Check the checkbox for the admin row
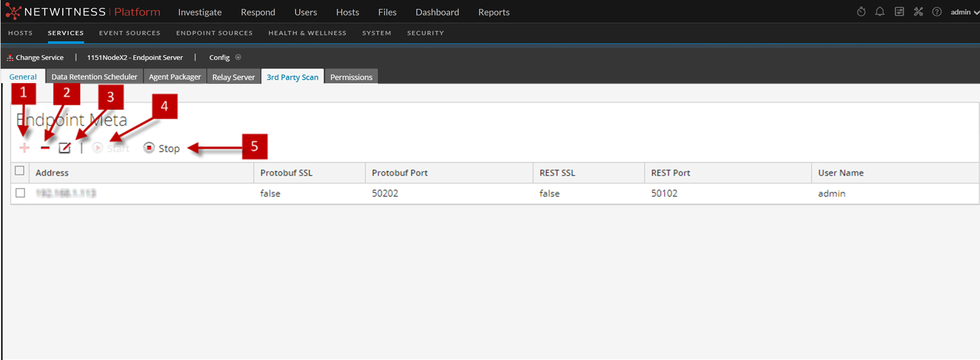 [20, 193]
